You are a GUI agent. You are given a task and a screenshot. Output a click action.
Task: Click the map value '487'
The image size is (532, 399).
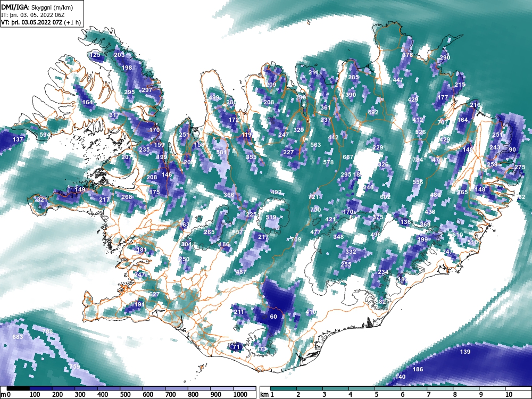click(x=241, y=272)
